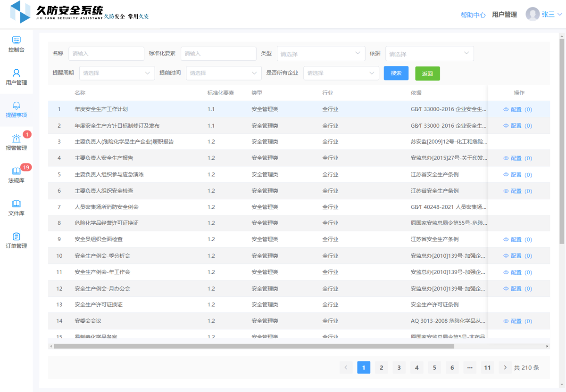Viewport: 566px width, 392px height.
Task: Open 帮助中心 link in header
Action: (x=473, y=15)
